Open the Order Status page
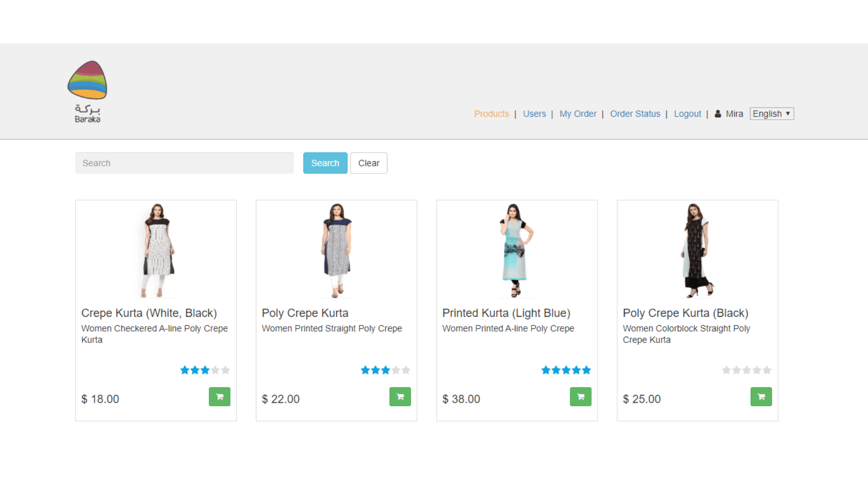The image size is (868, 488). click(635, 114)
